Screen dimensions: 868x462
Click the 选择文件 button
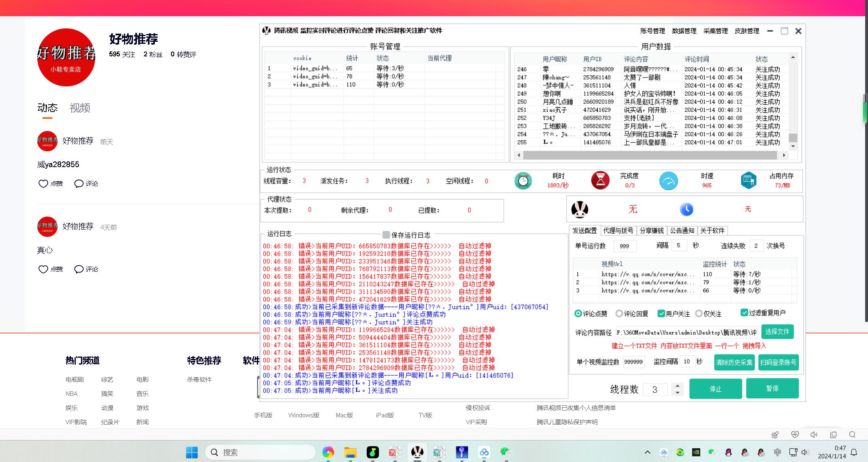pyautogui.click(x=777, y=332)
